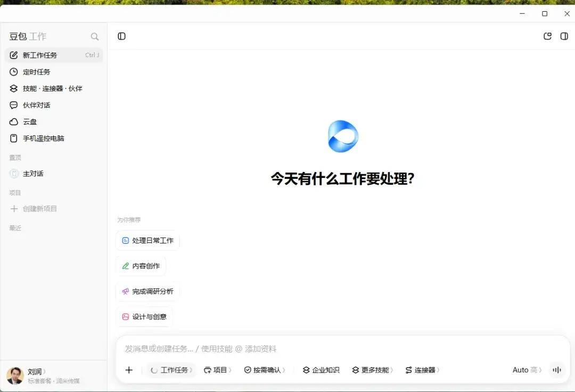575x392 pixels.
Task: Click the pencil icon beside 新工作任务
Action: pyautogui.click(x=13, y=55)
